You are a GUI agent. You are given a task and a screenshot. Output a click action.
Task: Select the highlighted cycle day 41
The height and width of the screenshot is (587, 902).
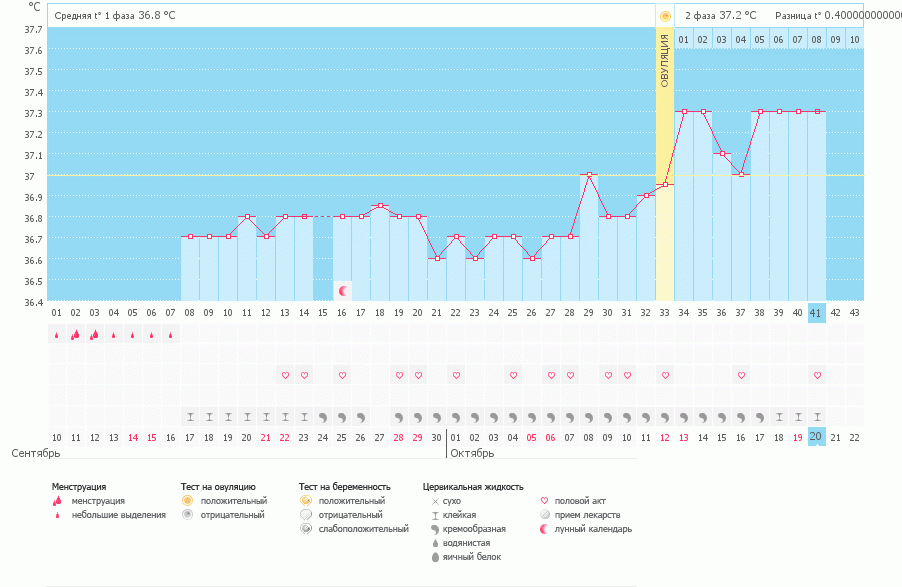817,312
